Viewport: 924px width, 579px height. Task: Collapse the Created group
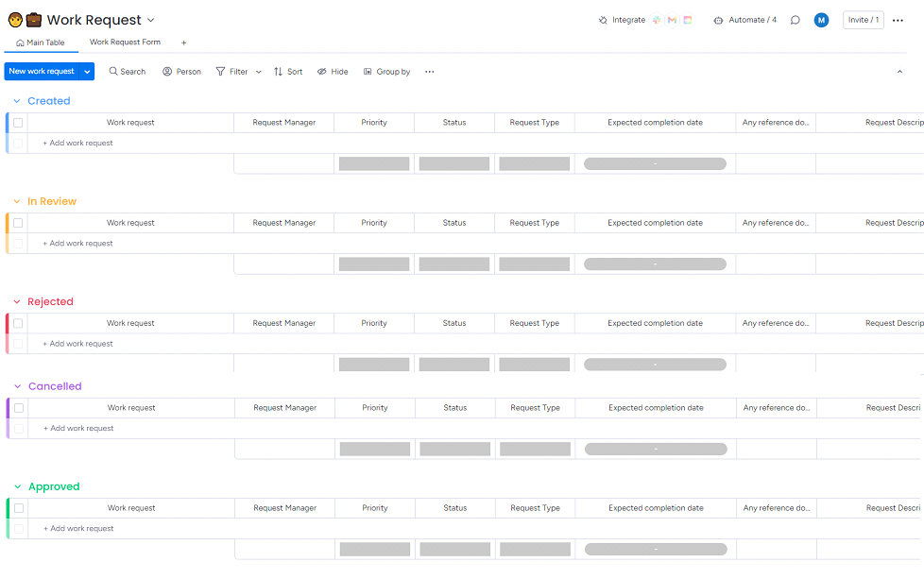click(17, 101)
